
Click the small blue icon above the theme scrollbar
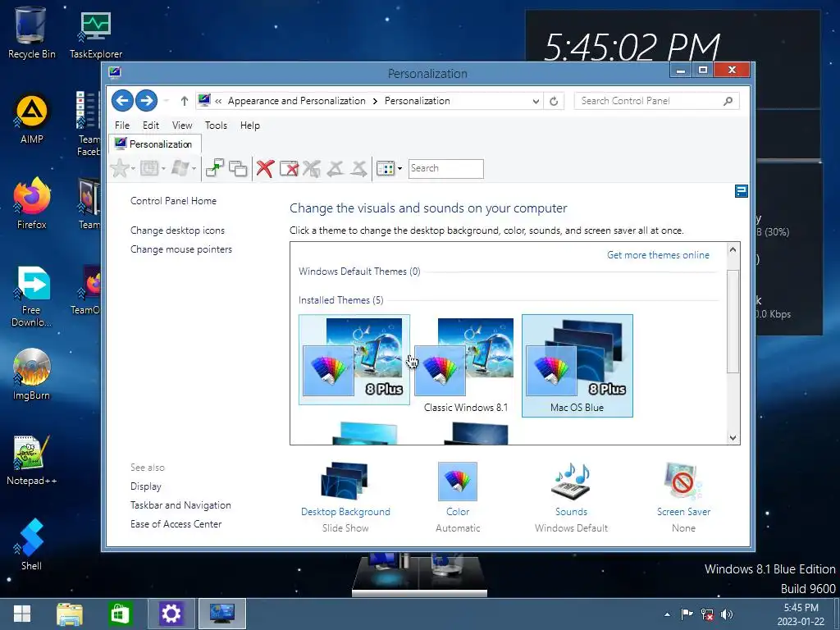pos(741,191)
